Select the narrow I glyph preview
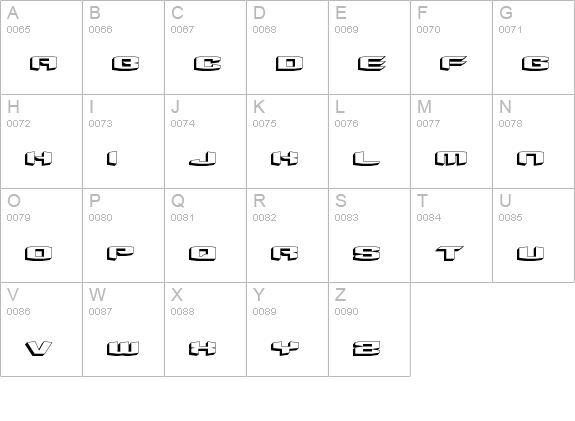Viewport: 575px width, 421px height. (112, 158)
